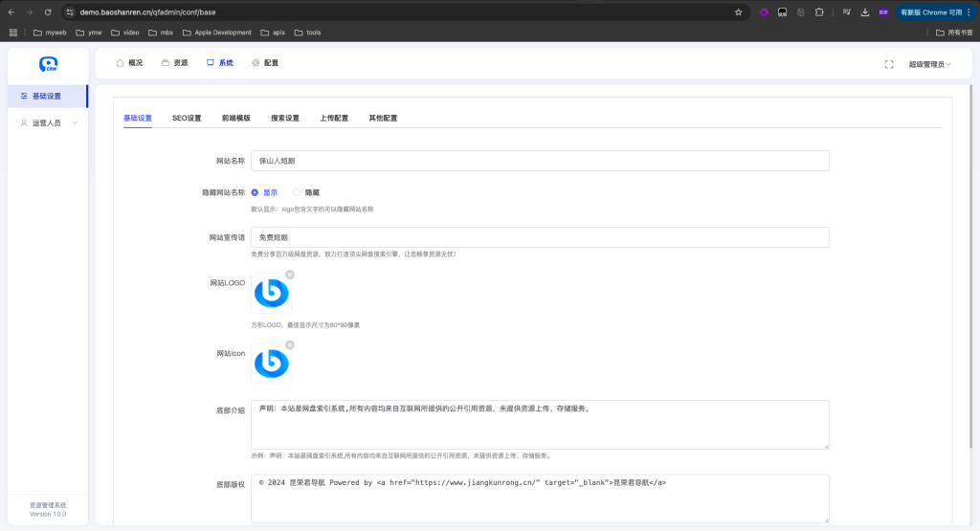Toggle fullscreen with the expand icon
This screenshot has width=980, height=531.
pos(889,64)
